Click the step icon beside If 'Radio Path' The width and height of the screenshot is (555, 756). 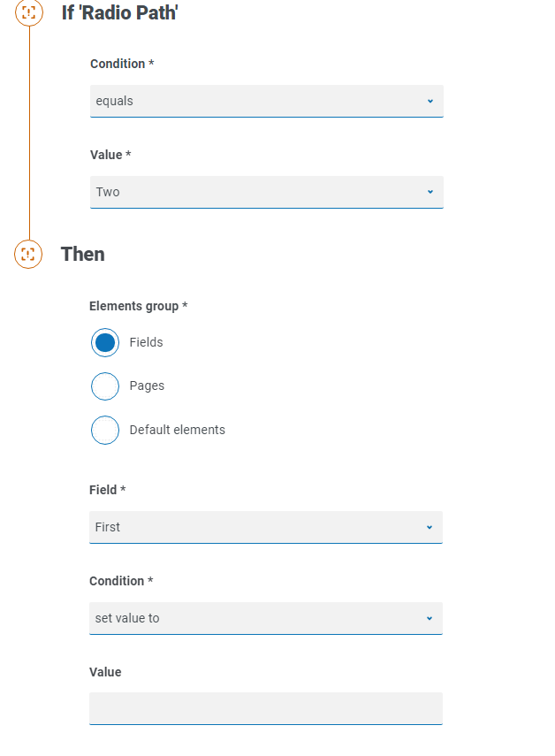pos(29,12)
